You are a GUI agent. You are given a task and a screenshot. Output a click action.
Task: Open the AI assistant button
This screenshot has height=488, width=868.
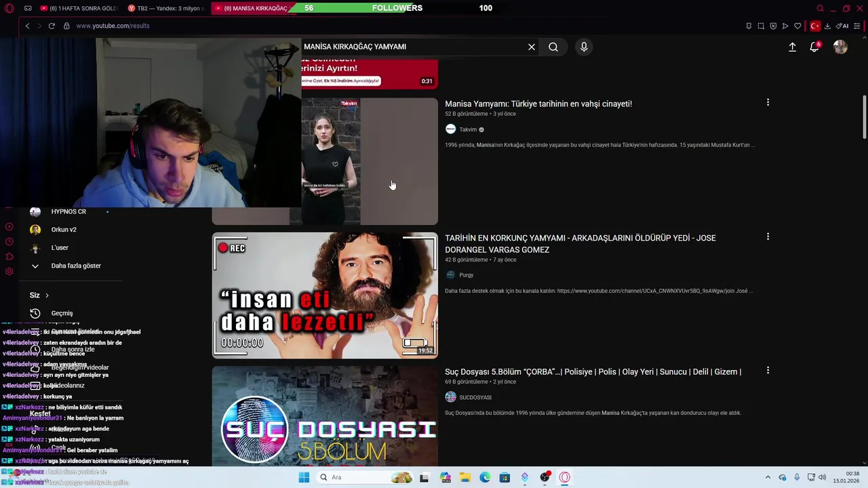(843, 26)
